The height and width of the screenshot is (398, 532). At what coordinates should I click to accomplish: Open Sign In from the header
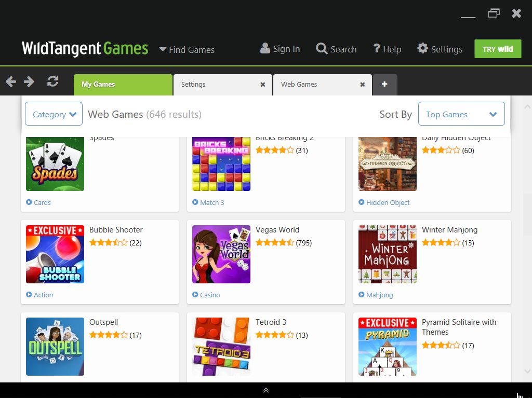280,49
